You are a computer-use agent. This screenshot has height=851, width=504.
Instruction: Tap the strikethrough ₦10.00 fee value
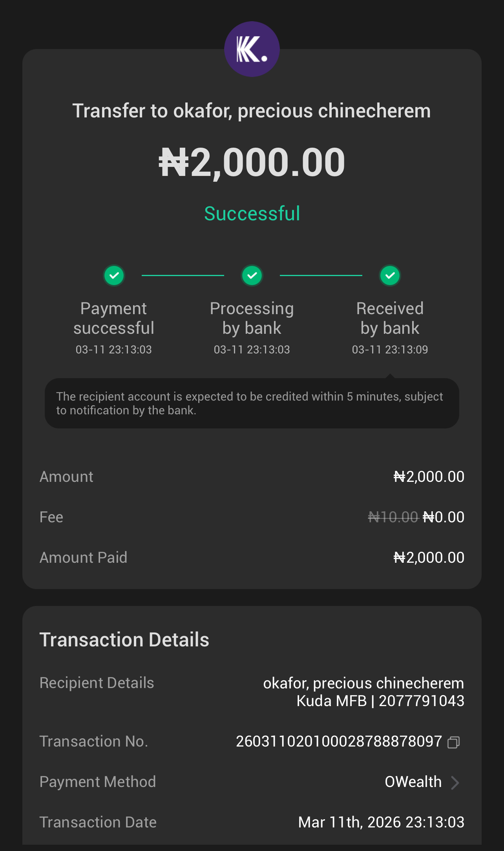[x=393, y=517]
